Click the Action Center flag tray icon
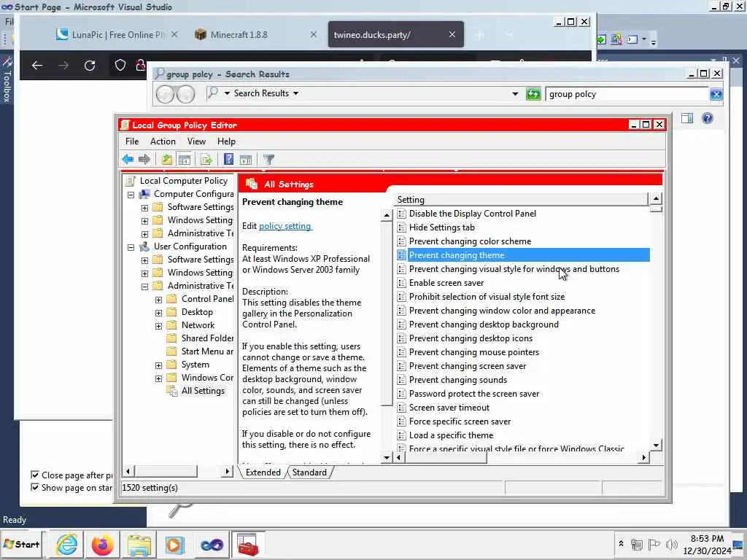The height and width of the screenshot is (560, 747). (x=654, y=544)
